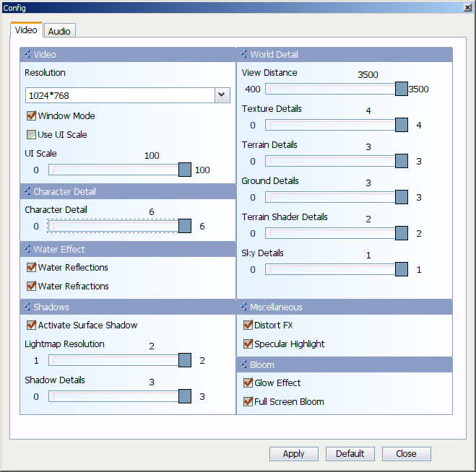Click the Lightmap Resolution slider handle

[185, 360]
